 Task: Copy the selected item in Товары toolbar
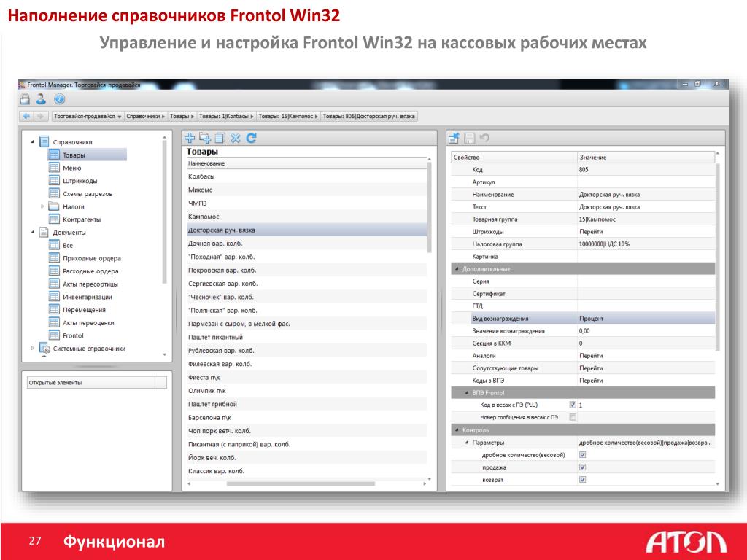(220, 138)
